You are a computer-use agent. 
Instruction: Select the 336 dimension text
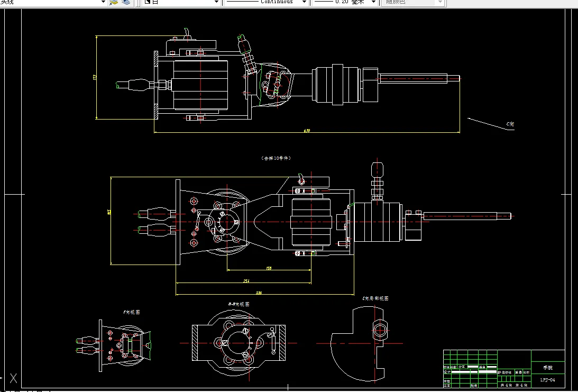(x=259, y=293)
